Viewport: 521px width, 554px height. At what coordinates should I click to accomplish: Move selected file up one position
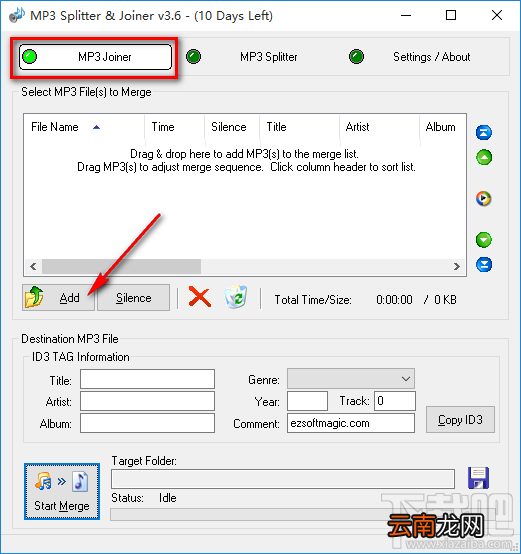484,157
